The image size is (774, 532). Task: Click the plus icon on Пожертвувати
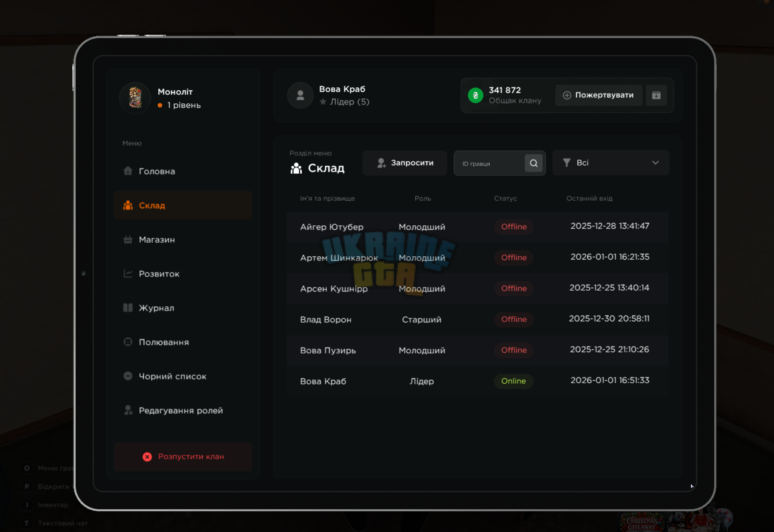567,95
